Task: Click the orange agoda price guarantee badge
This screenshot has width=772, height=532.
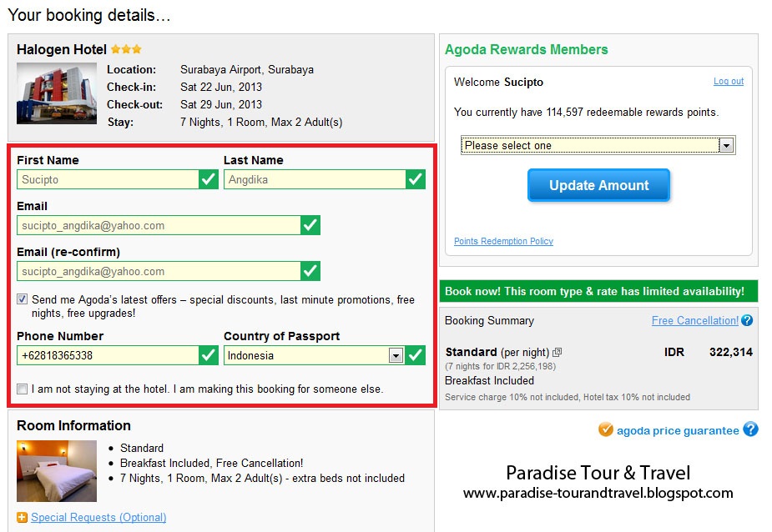Action: click(x=606, y=429)
